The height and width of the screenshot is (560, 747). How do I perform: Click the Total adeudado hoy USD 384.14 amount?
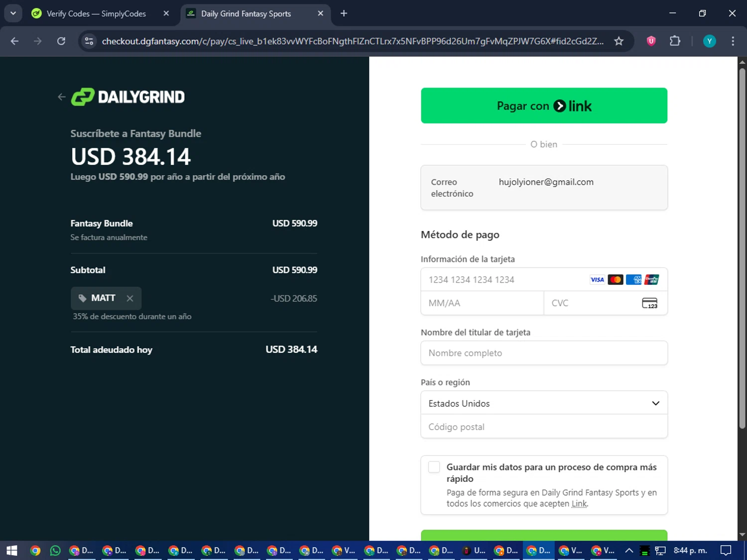pos(291,349)
